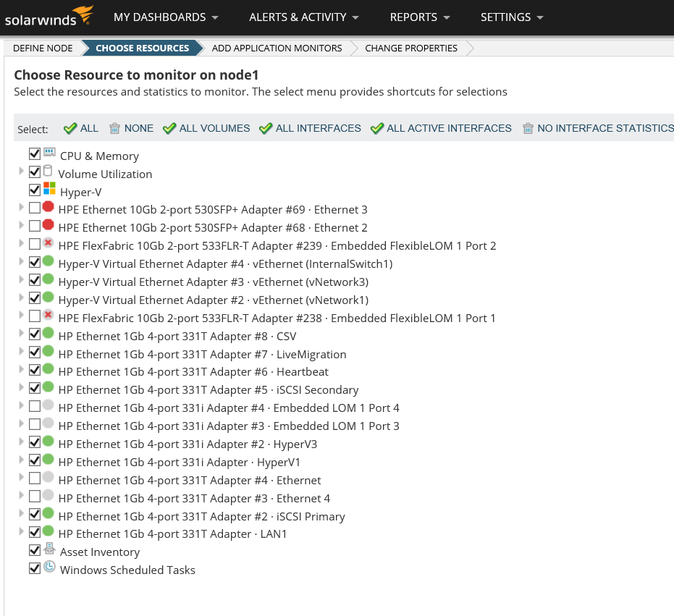674x616 pixels.
Task: Click red status icon for Adapter #68 Ethernet 2
Action: point(48,225)
